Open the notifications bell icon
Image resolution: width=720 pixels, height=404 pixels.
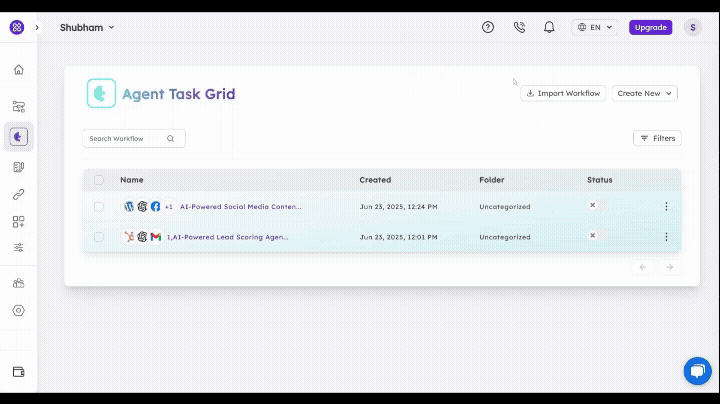(x=549, y=27)
